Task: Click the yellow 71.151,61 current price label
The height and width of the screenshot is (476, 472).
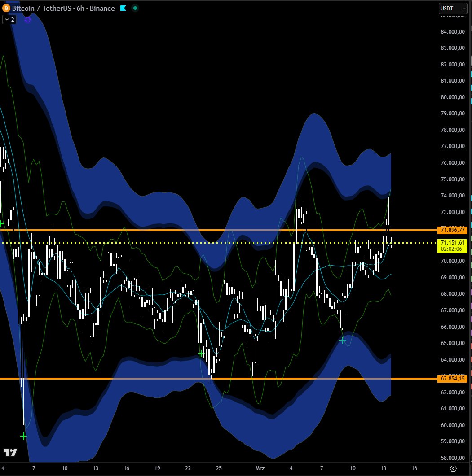Action: pyautogui.click(x=452, y=243)
